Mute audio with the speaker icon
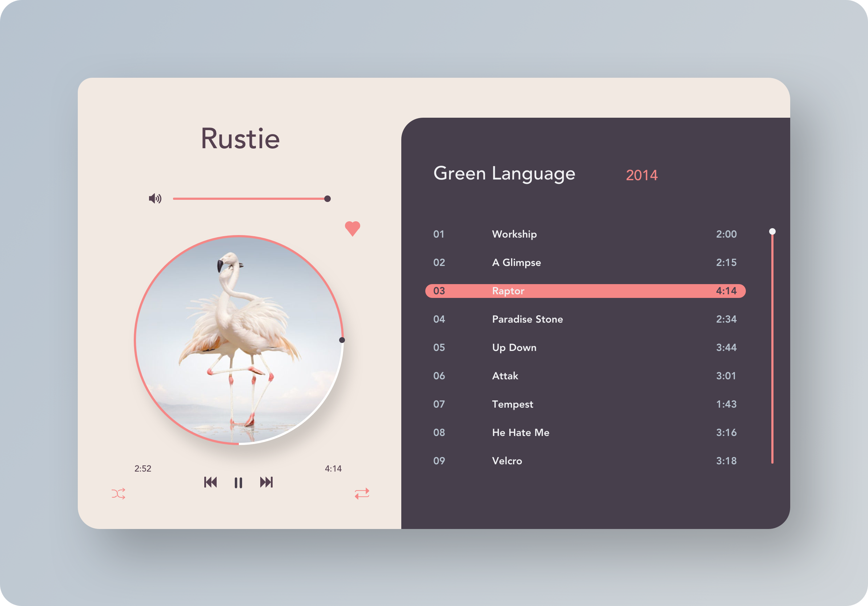Image resolution: width=868 pixels, height=606 pixels. (155, 198)
